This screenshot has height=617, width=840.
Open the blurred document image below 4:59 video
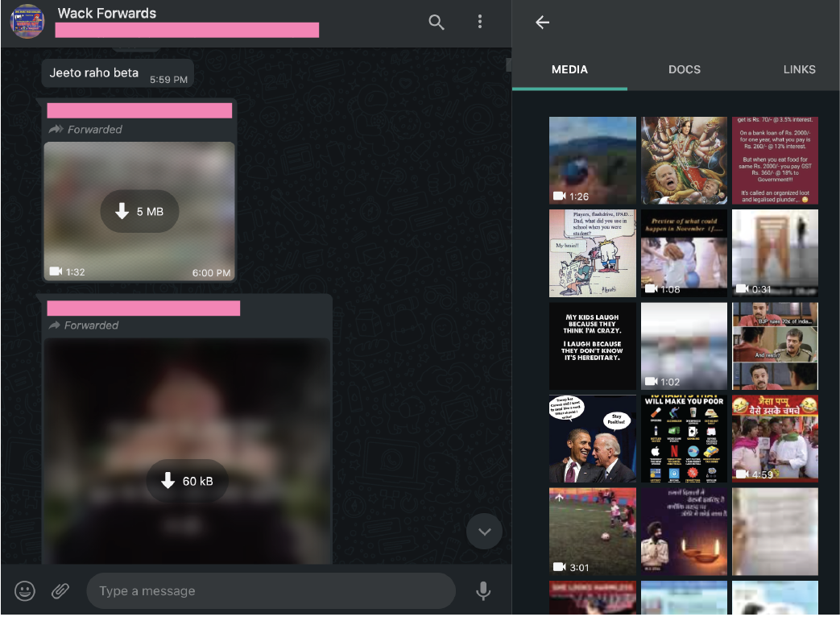click(776, 532)
